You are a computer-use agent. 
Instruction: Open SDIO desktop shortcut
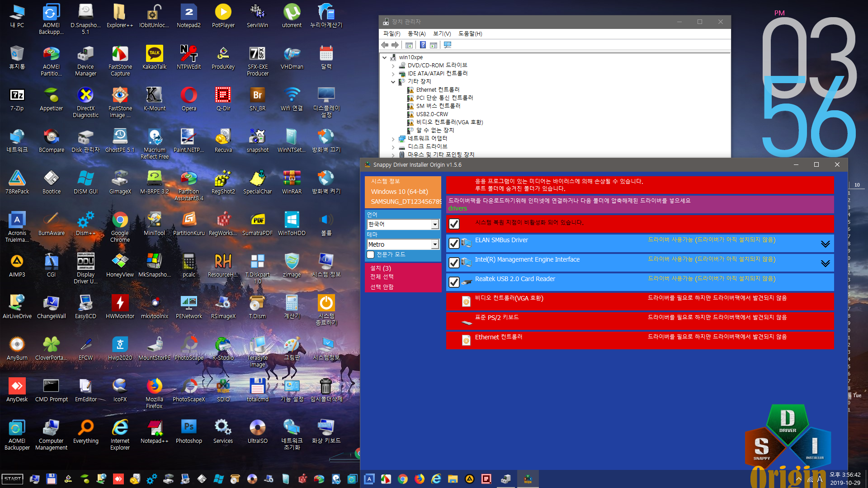point(223,390)
